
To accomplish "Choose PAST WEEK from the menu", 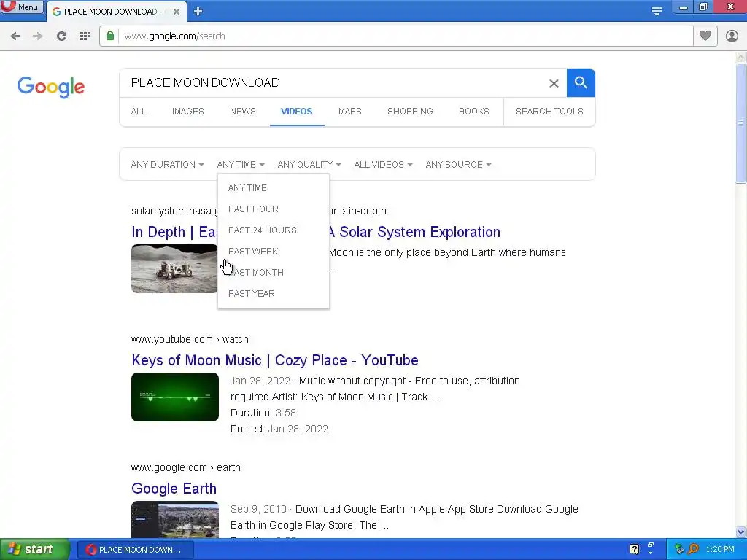I will pos(274,252).
